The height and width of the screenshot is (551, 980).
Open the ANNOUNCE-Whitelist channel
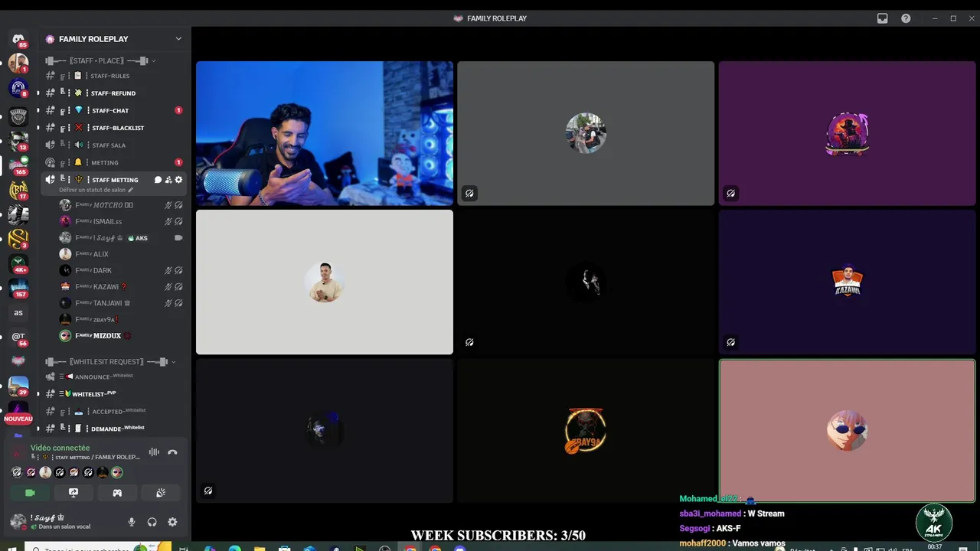113,377
